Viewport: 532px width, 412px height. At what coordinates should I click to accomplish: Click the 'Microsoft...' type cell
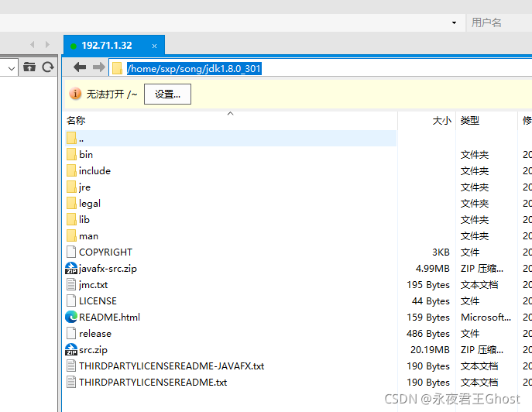click(x=486, y=318)
